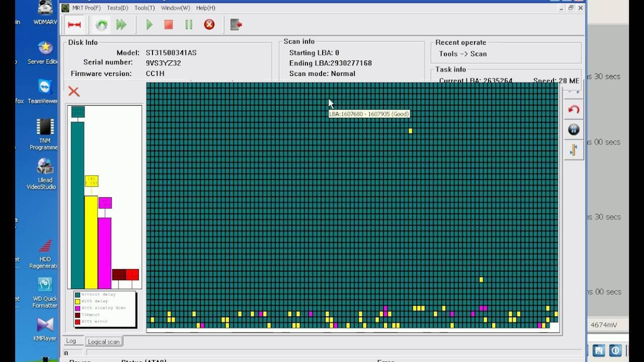Image resolution: width=644 pixels, height=362 pixels.
Task: Open the MRT Pro(F) menu
Action: coord(87,8)
